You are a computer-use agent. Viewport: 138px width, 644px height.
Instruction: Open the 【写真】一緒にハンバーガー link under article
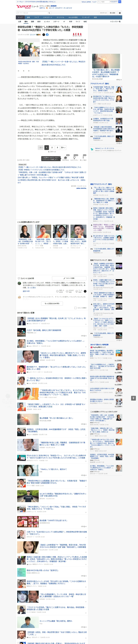coord(63,63)
